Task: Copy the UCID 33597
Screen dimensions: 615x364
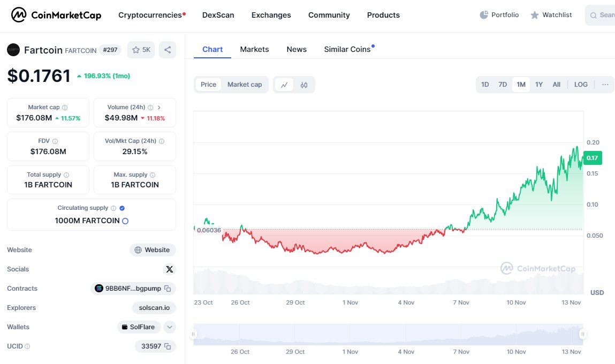Action: point(168,346)
